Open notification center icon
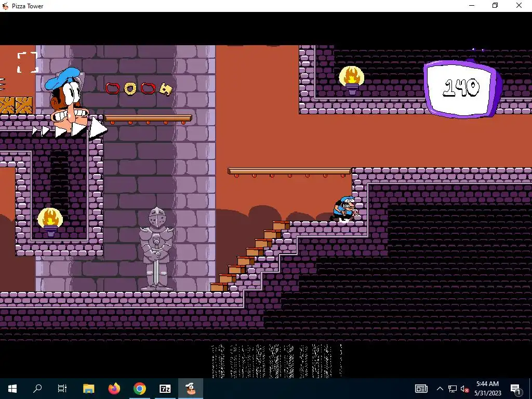532x399 pixels. pos(515,389)
